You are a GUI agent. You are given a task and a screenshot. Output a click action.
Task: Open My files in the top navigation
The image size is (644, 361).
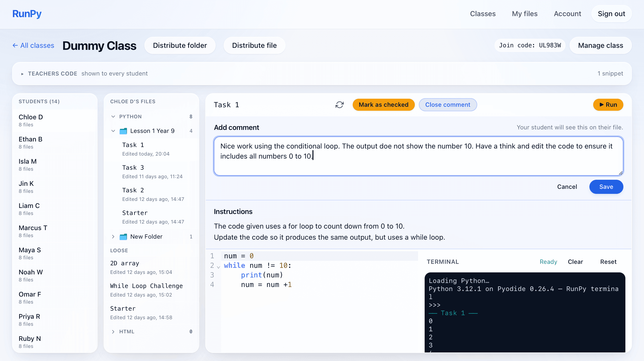tap(525, 14)
